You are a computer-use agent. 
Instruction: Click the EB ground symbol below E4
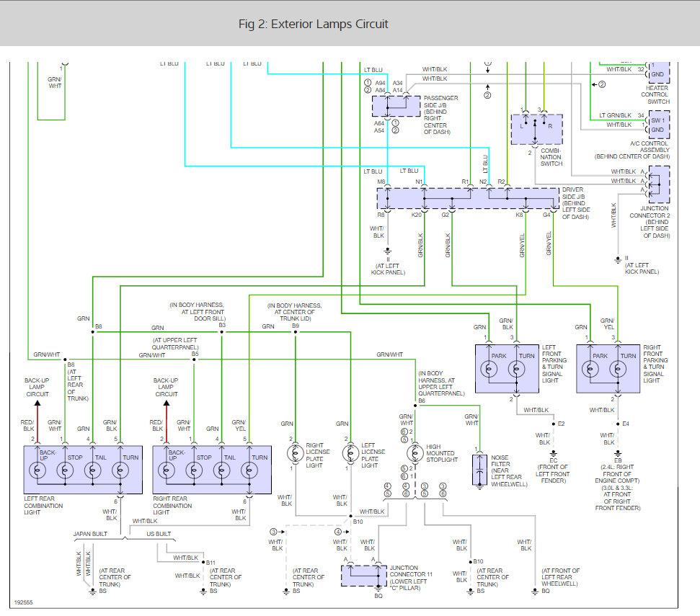point(618,454)
